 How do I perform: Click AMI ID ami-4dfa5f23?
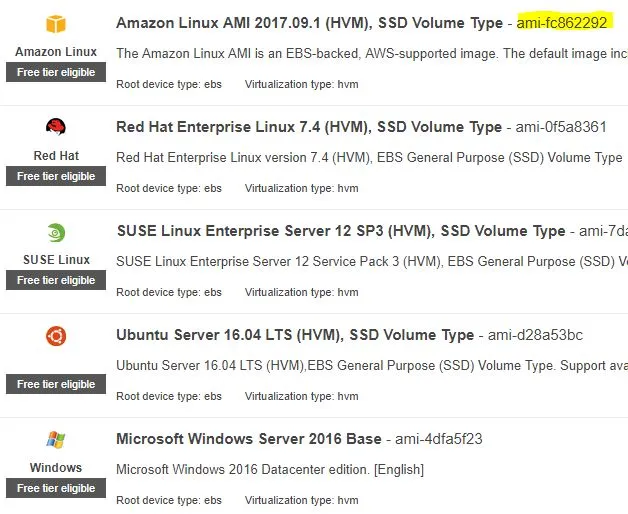point(439,439)
